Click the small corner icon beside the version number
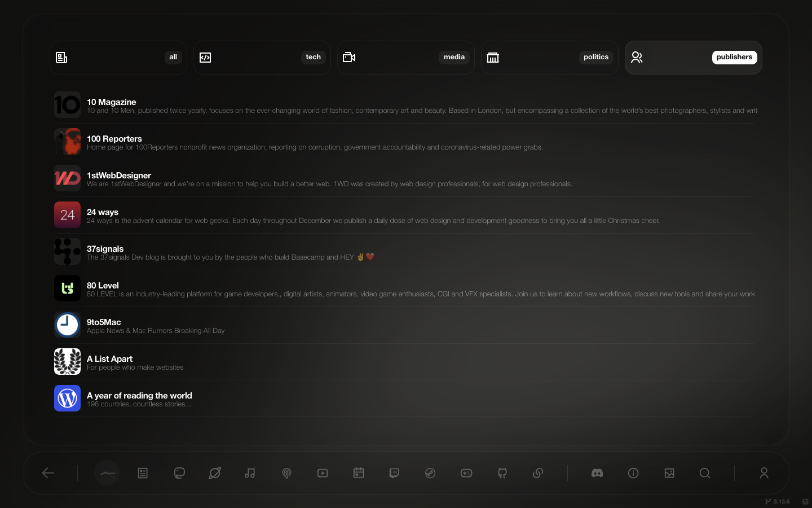The image size is (812, 508). [x=805, y=501]
